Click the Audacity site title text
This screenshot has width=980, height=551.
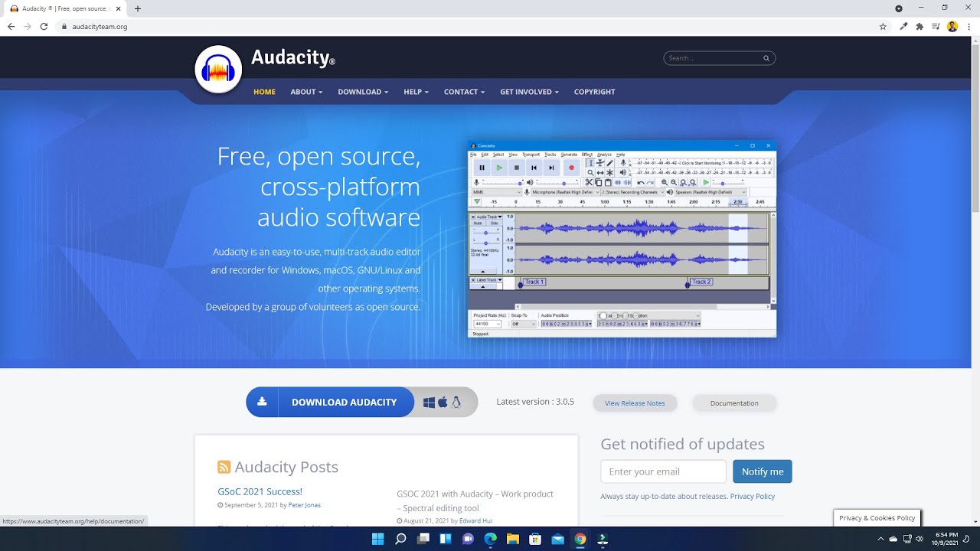pyautogui.click(x=292, y=57)
